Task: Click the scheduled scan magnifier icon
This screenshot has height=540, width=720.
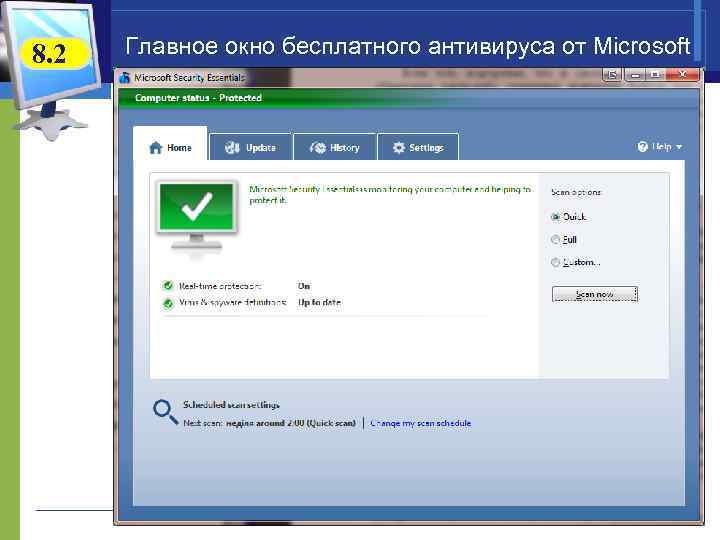Action: tap(165, 412)
